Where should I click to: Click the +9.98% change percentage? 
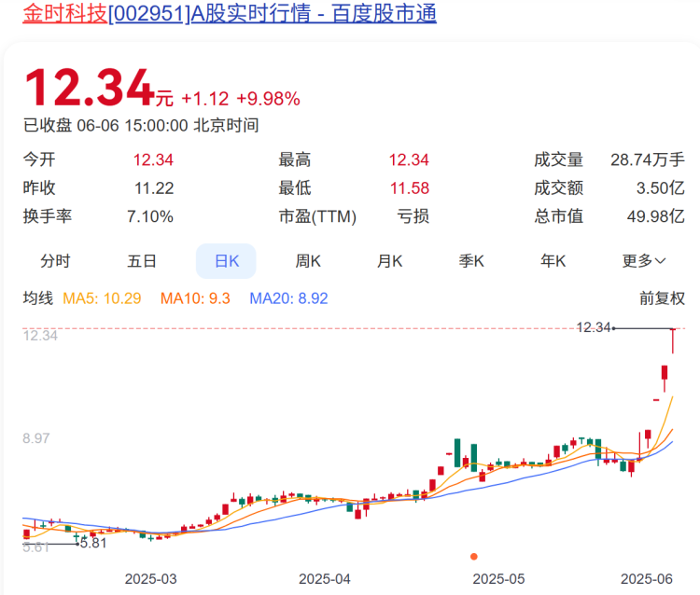point(268,99)
